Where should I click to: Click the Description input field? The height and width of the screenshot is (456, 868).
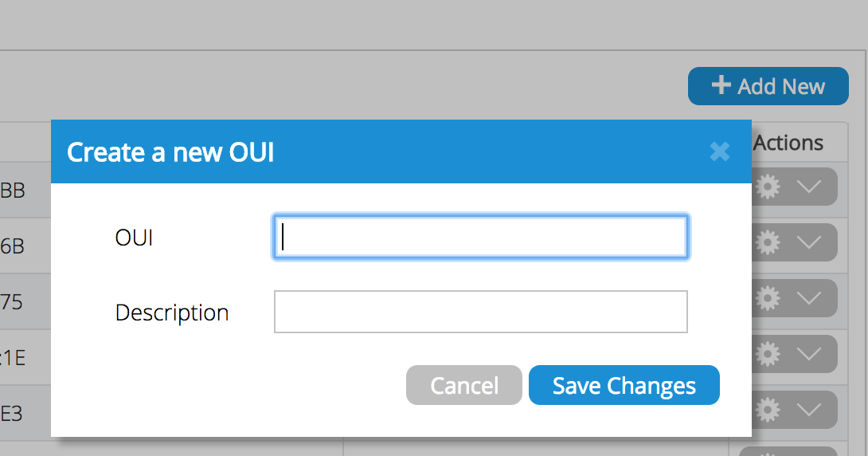point(480,312)
